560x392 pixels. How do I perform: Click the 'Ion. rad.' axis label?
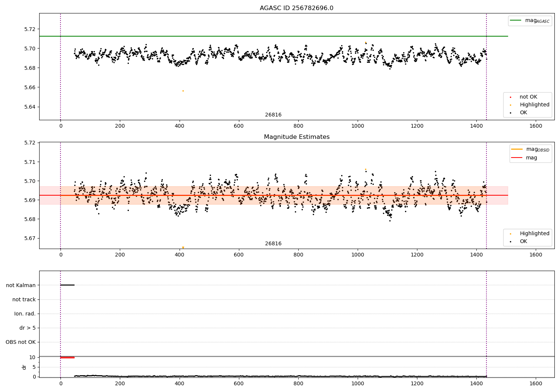pyautogui.click(x=25, y=314)
